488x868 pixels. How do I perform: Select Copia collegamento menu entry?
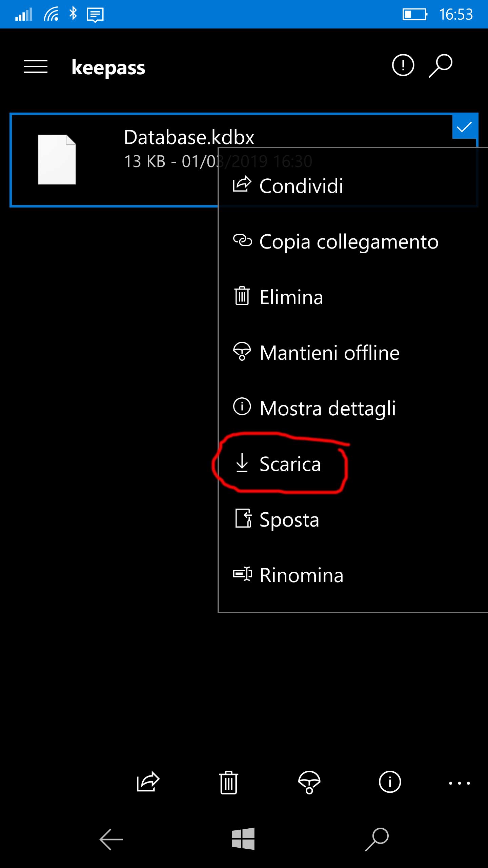click(348, 242)
